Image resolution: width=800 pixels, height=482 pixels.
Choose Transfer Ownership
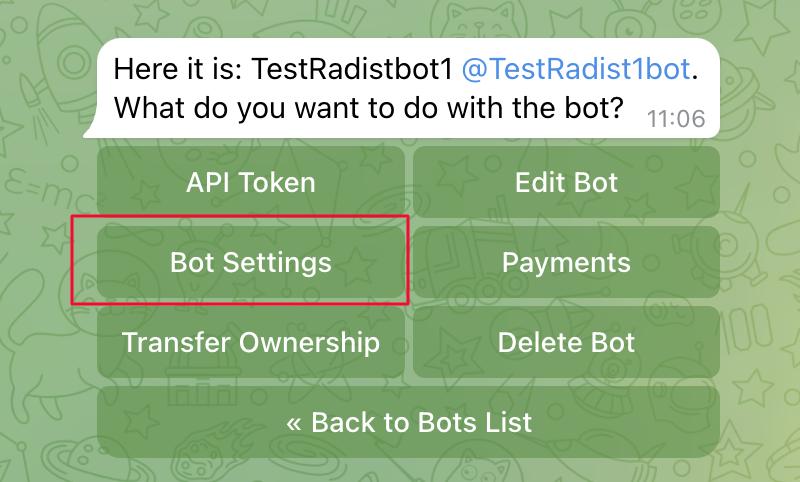pyautogui.click(x=250, y=343)
